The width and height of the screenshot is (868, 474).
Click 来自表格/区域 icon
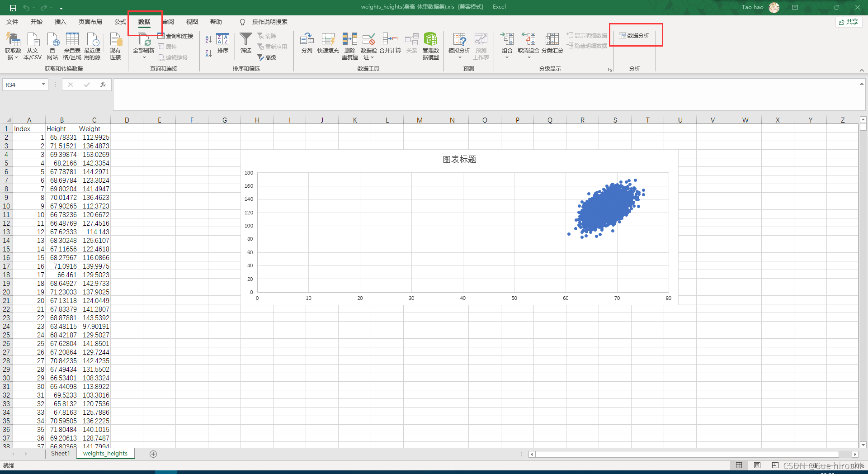pyautogui.click(x=72, y=46)
